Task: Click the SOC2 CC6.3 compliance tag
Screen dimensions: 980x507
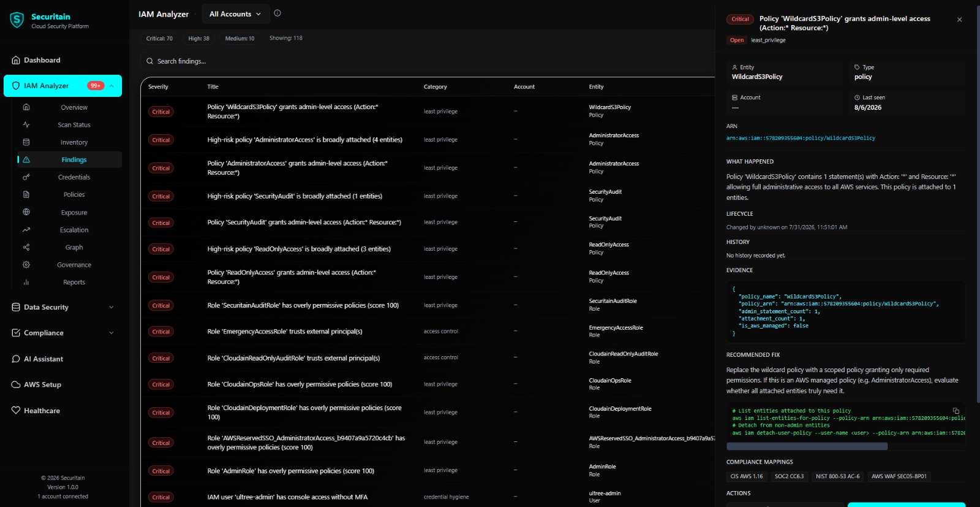Action: pyautogui.click(x=789, y=476)
